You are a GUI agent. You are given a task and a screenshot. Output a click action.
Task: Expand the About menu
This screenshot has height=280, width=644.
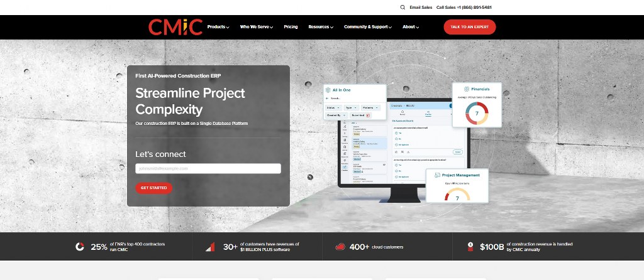tap(410, 27)
